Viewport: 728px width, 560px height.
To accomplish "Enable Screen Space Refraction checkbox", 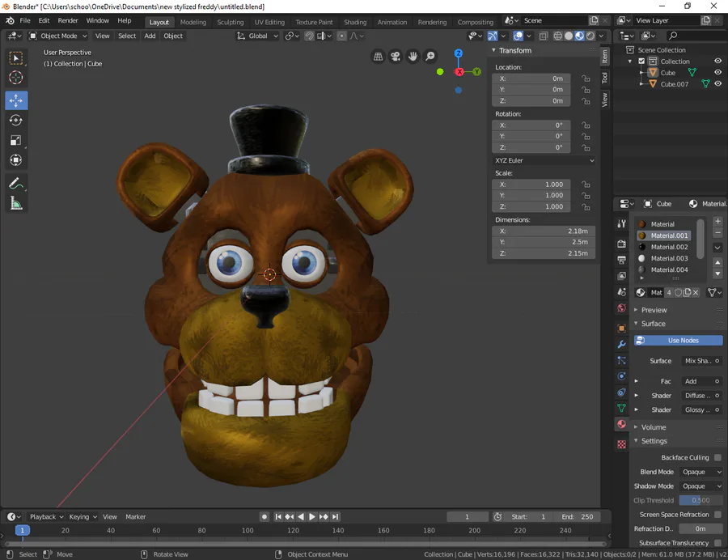I will pos(717,515).
